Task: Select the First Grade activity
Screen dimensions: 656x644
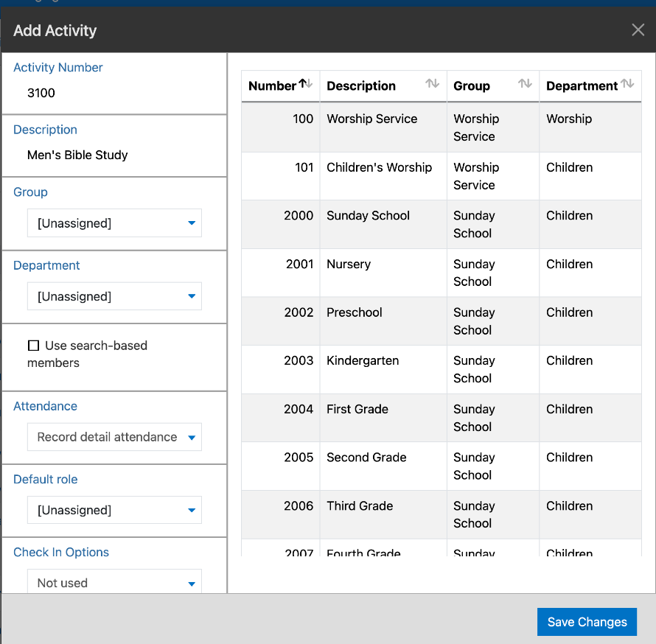Action: (442, 418)
